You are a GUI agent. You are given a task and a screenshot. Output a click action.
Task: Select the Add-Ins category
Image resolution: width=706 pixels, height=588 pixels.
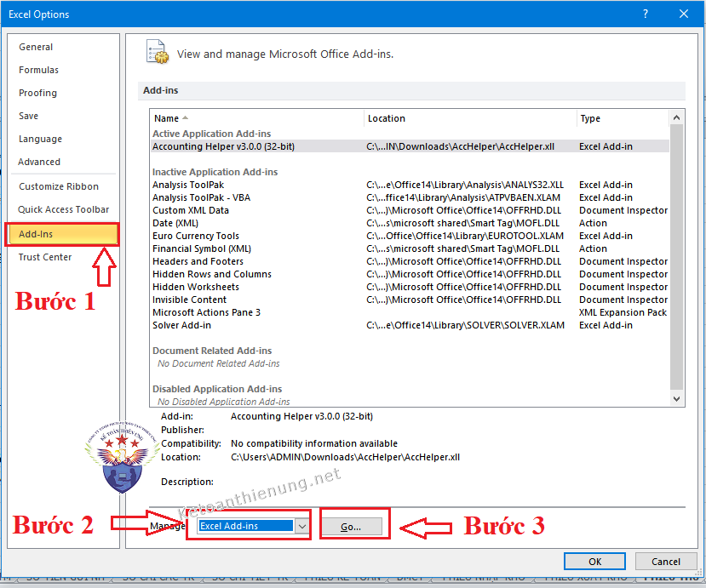tap(62, 234)
